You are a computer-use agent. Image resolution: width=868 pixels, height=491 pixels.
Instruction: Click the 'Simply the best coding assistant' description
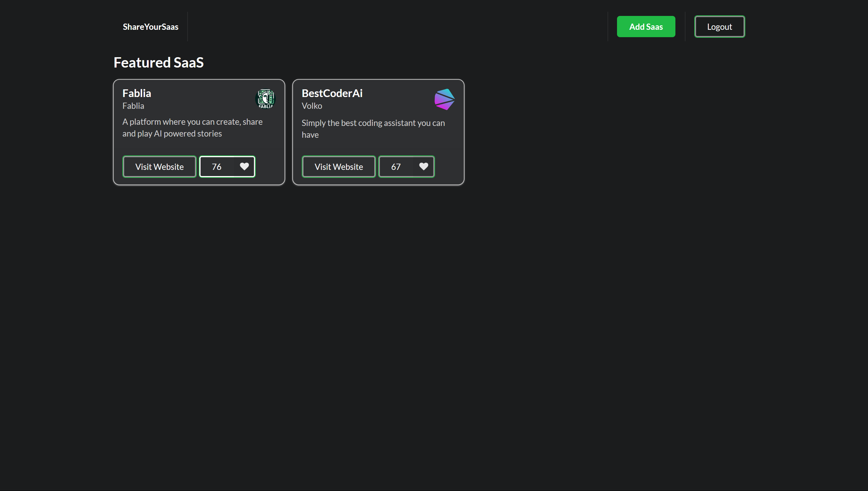[373, 129]
